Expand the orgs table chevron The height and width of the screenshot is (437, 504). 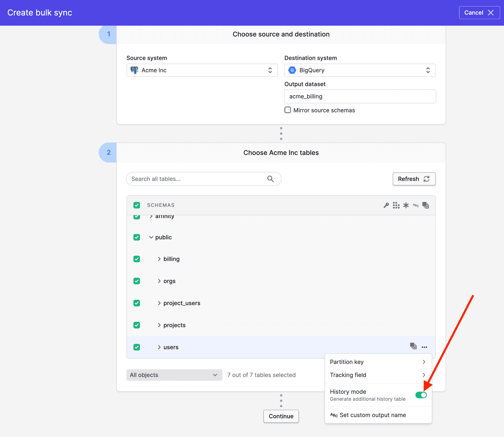pos(159,281)
